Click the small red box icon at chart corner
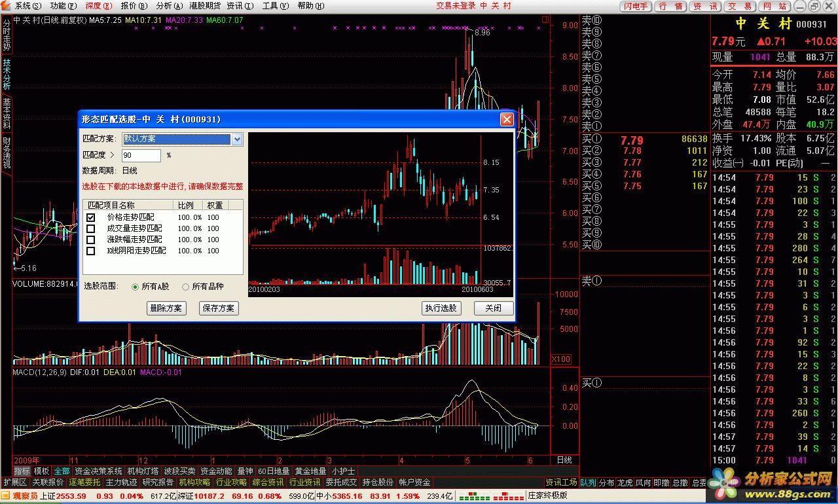838x504 pixels. pos(545,20)
